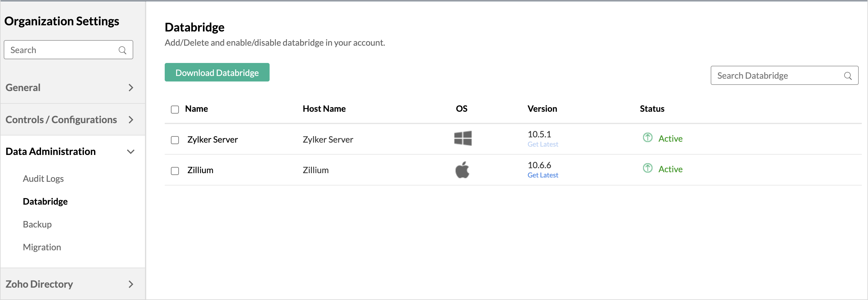Select Databridge in the sidebar
Screen dimensions: 868x300
click(45, 202)
